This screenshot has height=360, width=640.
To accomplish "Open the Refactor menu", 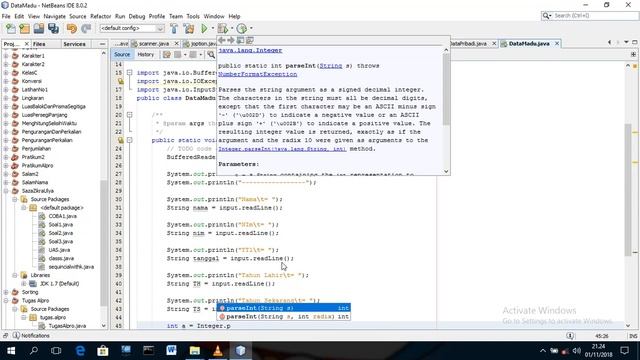I will (100, 16).
